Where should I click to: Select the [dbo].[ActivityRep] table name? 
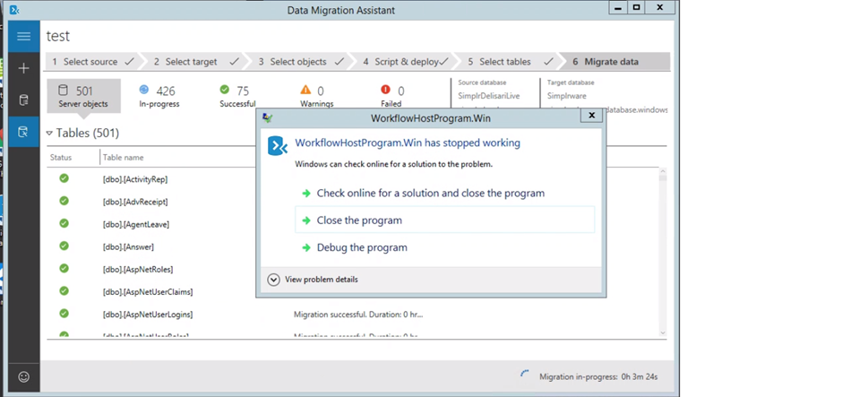135,179
